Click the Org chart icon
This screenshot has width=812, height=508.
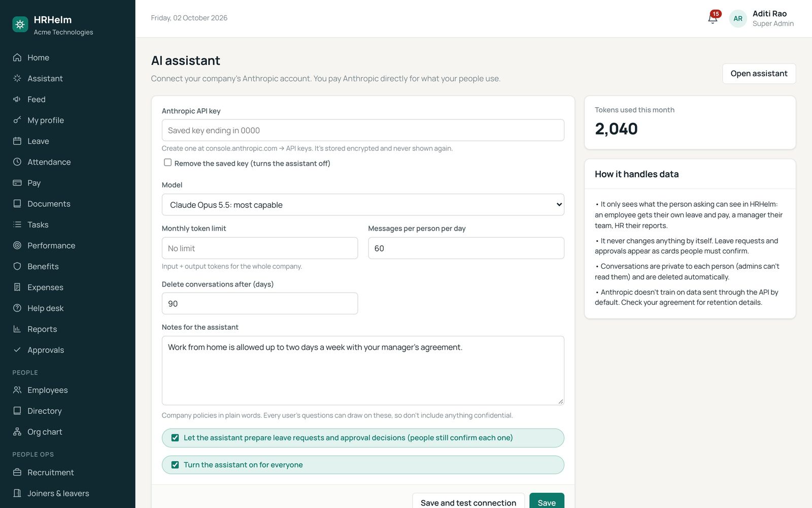tap(17, 432)
